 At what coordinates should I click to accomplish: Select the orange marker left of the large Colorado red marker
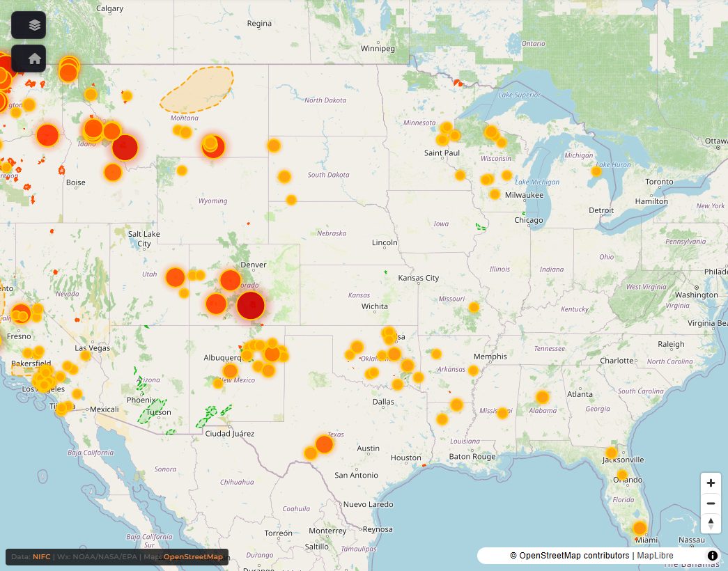[x=216, y=304]
